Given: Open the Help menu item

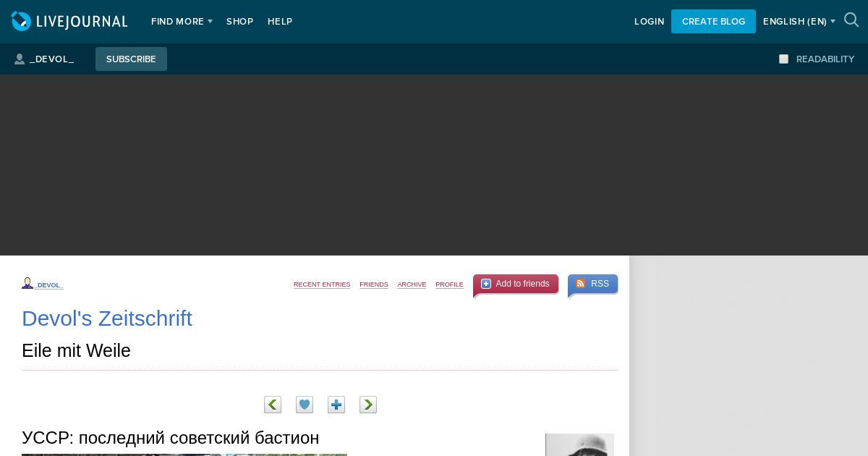Looking at the screenshot, I should [x=280, y=22].
